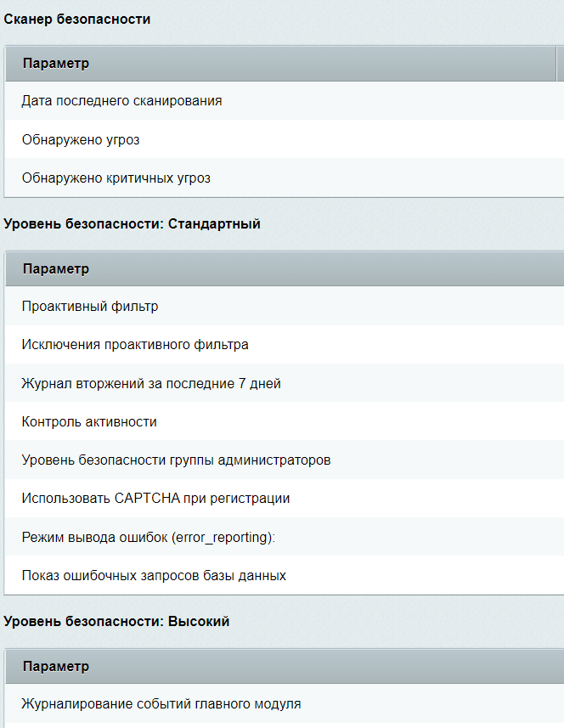This screenshot has height=728, width=564.
Task: Click the 'Параметр' header in the Высокий table
Action: [x=56, y=666]
